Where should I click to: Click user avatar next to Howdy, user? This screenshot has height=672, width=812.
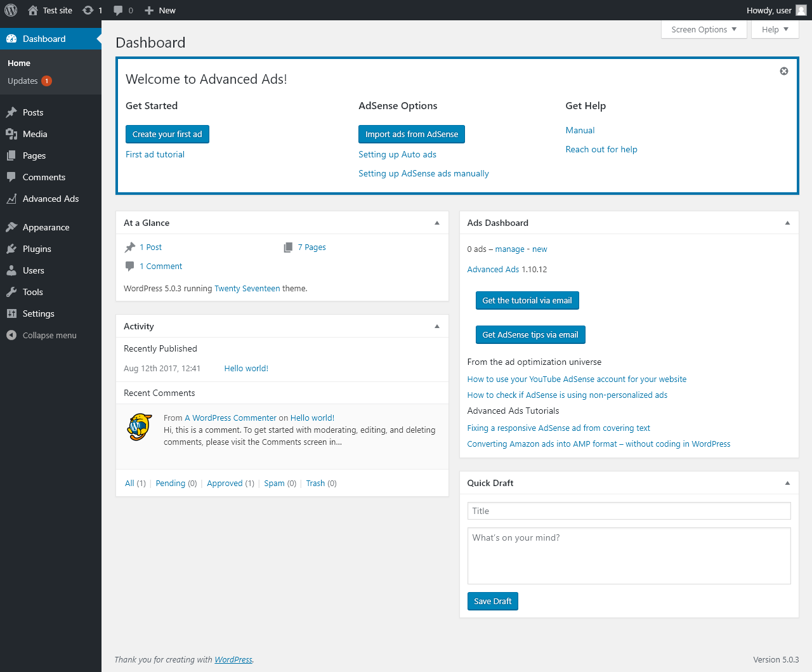[801, 10]
